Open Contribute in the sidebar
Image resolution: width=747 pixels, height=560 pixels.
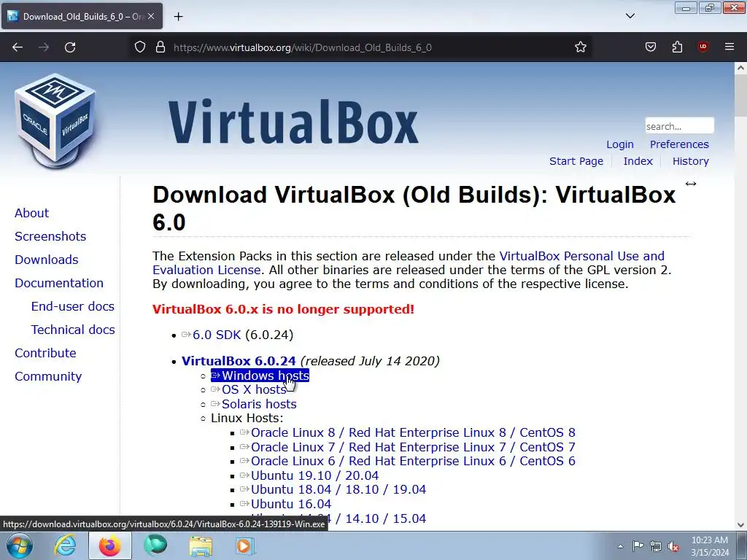45,353
